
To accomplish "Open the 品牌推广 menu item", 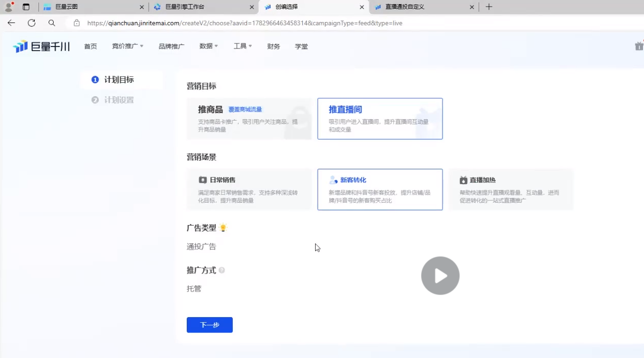I will tap(171, 47).
